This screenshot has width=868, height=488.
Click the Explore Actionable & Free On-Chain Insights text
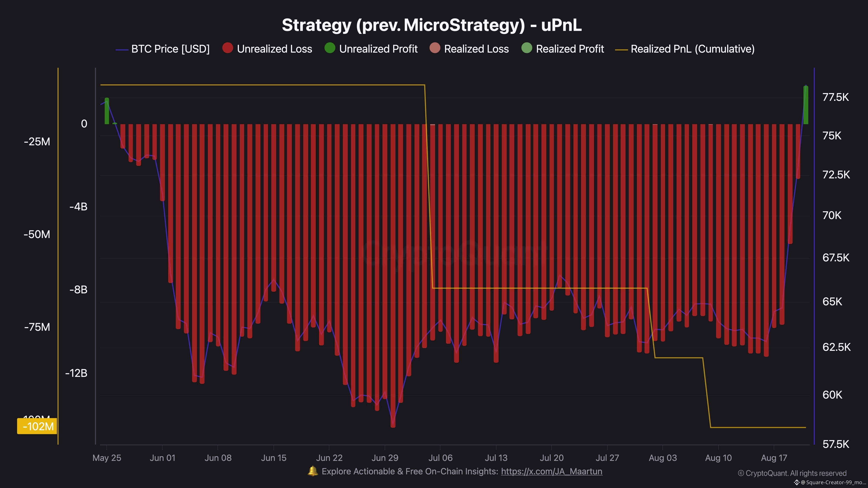coord(410,472)
